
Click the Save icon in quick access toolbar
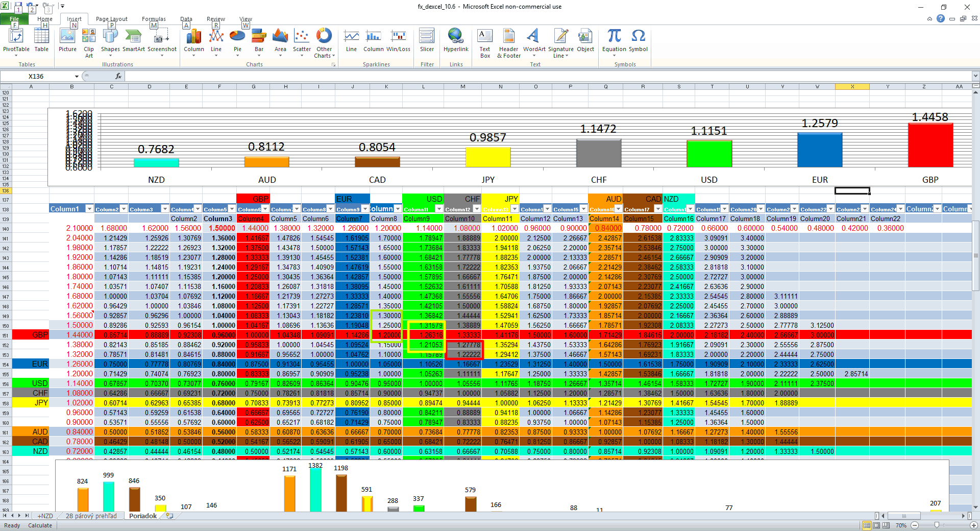pos(18,7)
